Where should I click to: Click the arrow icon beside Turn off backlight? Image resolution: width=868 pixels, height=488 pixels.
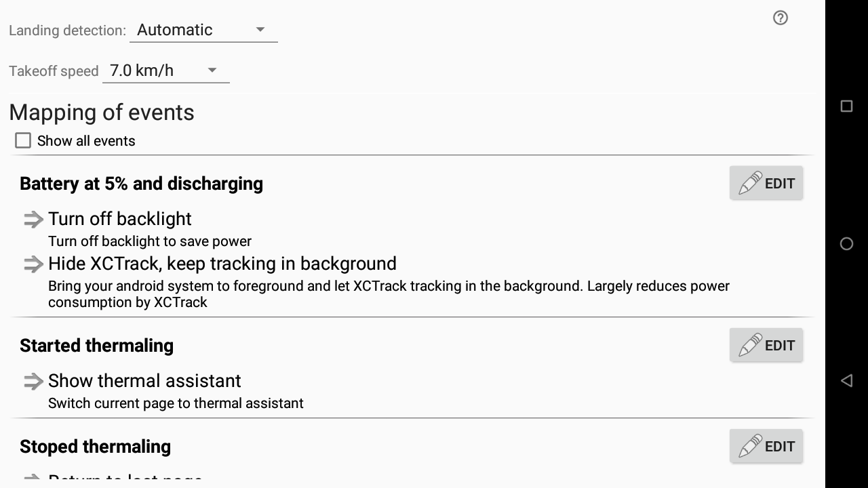[33, 219]
